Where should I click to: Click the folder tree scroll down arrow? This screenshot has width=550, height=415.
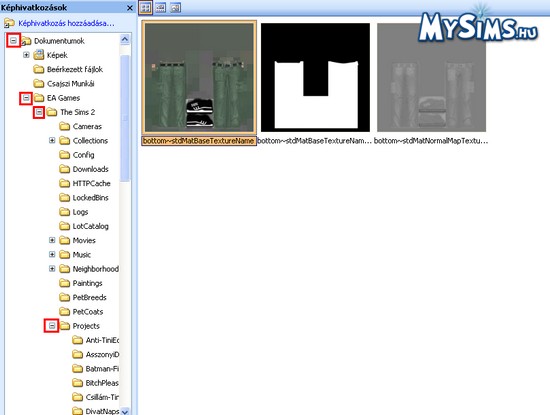pos(125,411)
